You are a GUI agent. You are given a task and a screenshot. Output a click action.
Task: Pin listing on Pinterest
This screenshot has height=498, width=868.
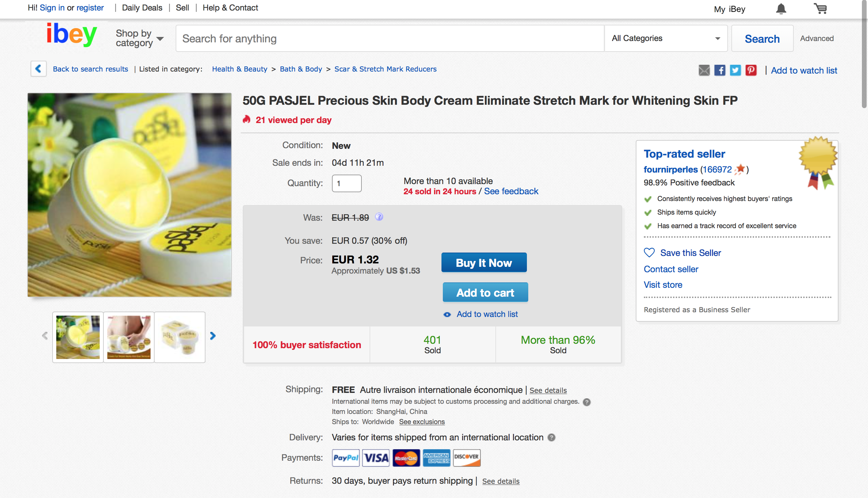point(751,70)
